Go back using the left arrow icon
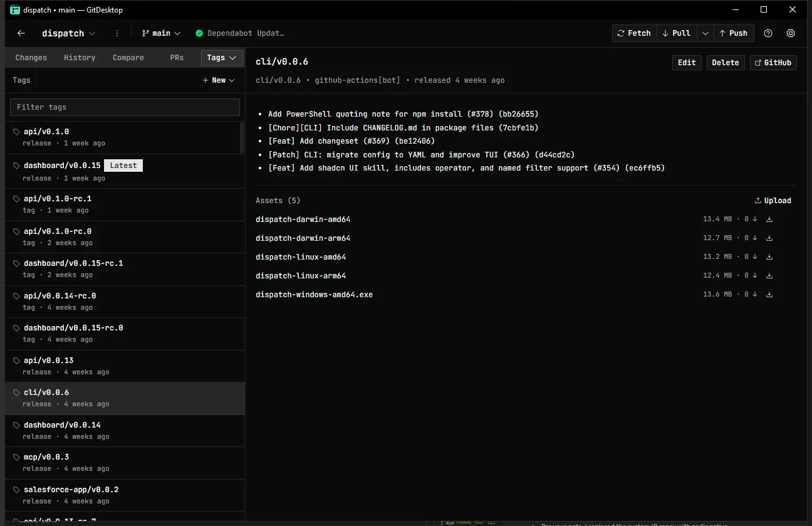 click(21, 33)
